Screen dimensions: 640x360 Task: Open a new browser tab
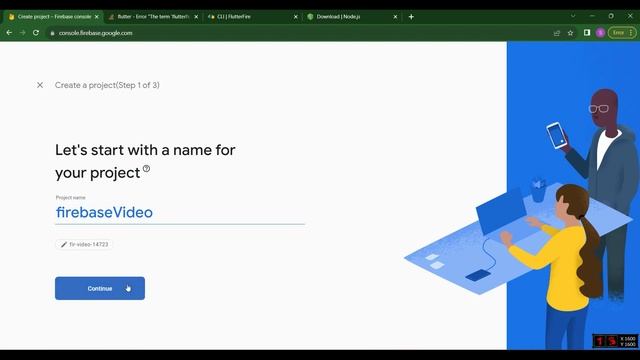point(411,17)
